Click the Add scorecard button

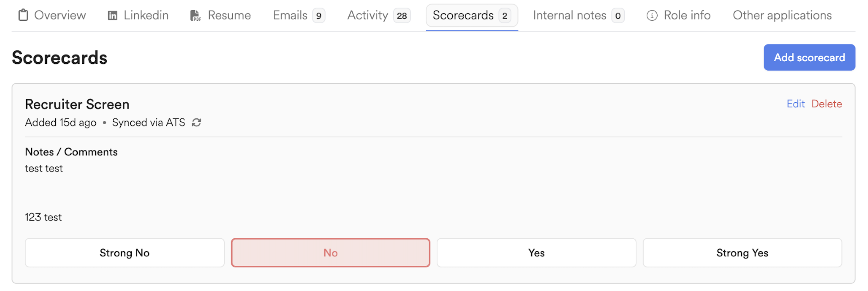tap(809, 57)
